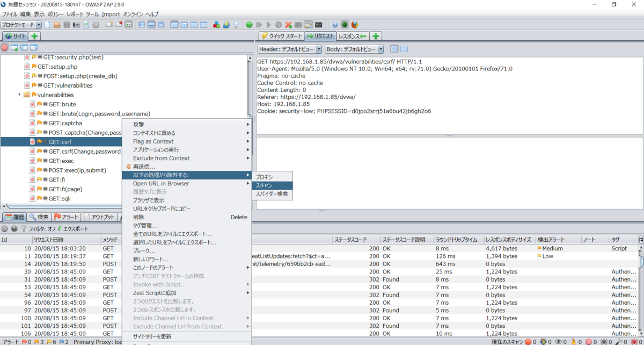This screenshot has width=644, height=345.
Task: Open the Header: デフォルトビュー dropdown
Action: [x=290, y=49]
